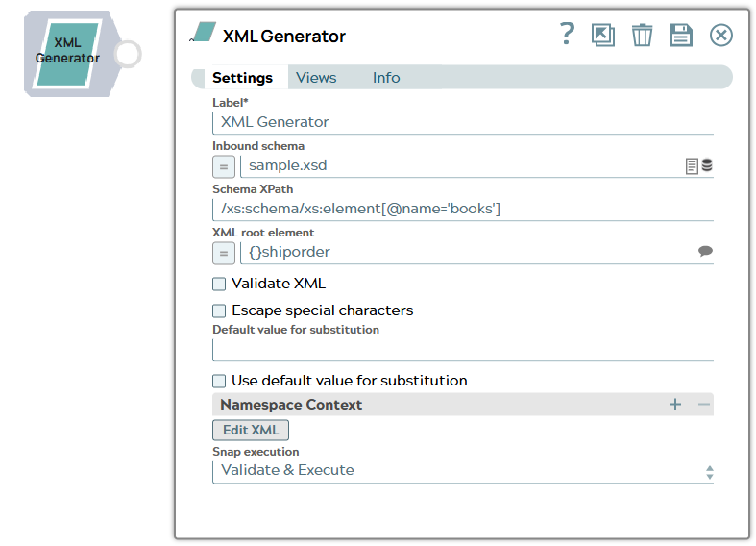Add a Namespace Context row with plus icon
This screenshot has height=546, width=756.
tap(675, 405)
